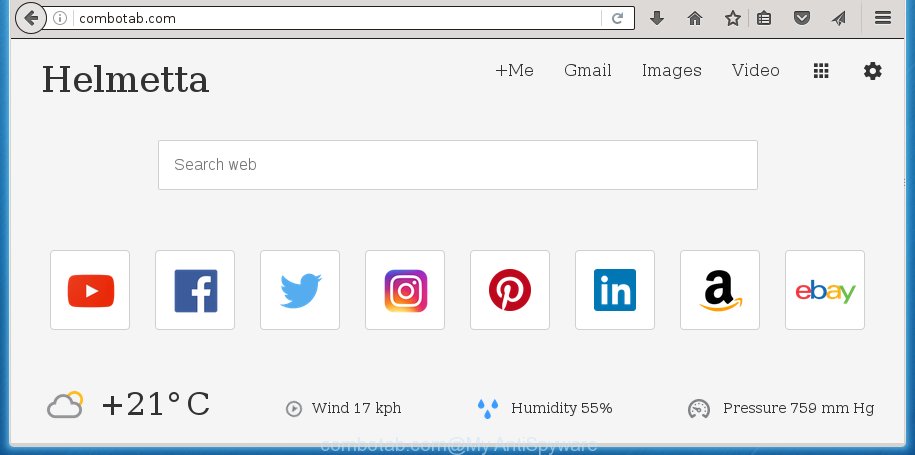
Task: Open the Pocket icon
Action: [x=802, y=18]
